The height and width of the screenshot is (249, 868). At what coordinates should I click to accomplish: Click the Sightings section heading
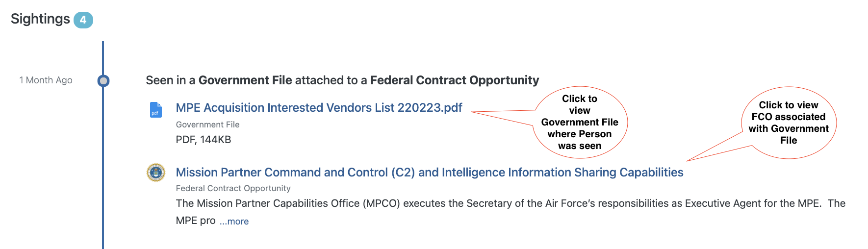40,19
